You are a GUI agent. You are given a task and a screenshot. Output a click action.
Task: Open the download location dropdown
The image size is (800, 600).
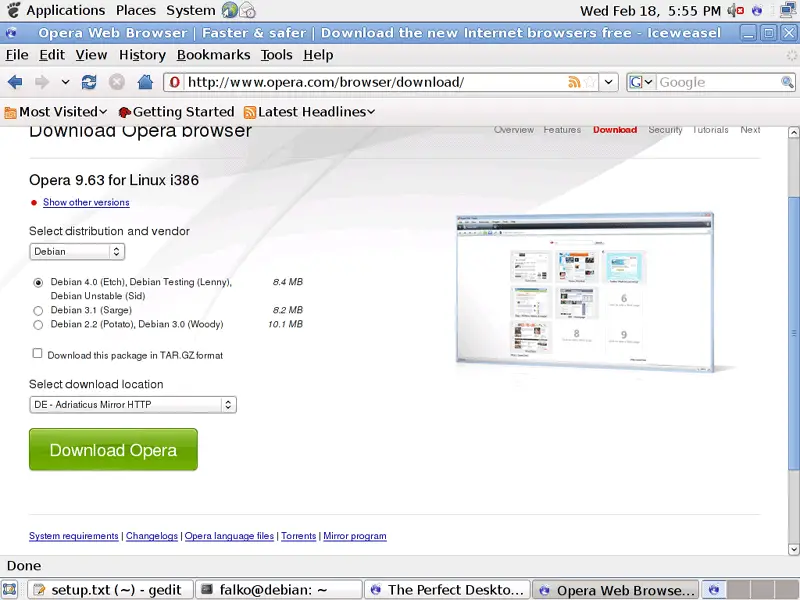click(x=133, y=405)
